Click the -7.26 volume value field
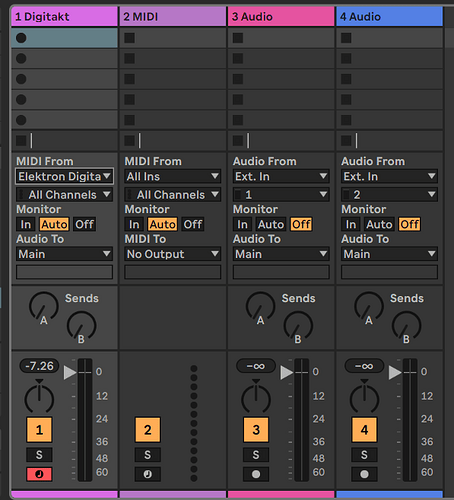 39,366
